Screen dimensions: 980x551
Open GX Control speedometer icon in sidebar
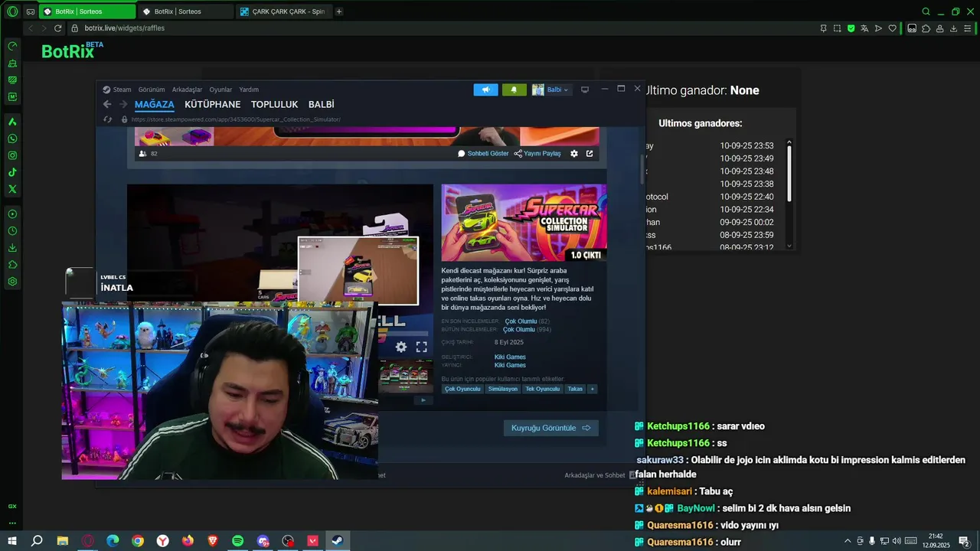pos(12,46)
